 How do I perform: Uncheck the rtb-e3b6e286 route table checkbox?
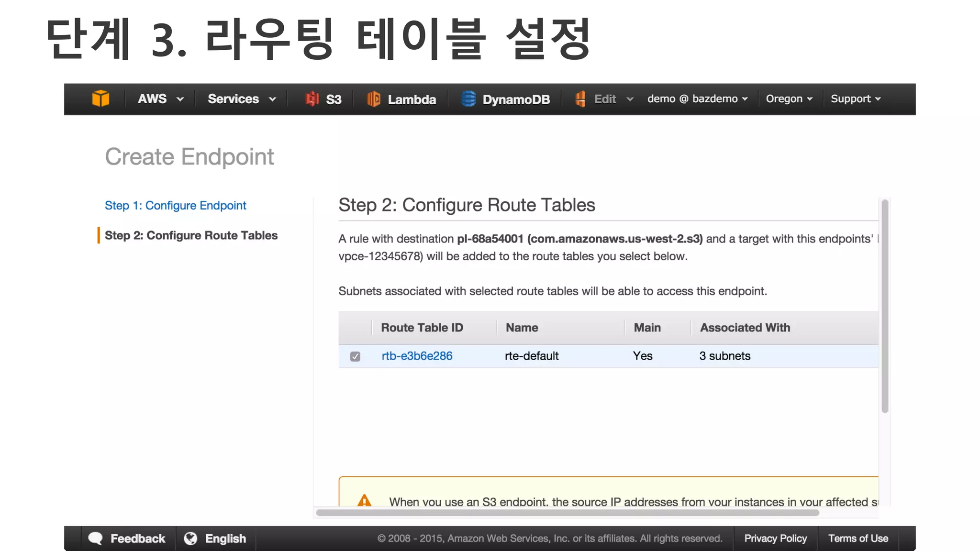tap(355, 356)
